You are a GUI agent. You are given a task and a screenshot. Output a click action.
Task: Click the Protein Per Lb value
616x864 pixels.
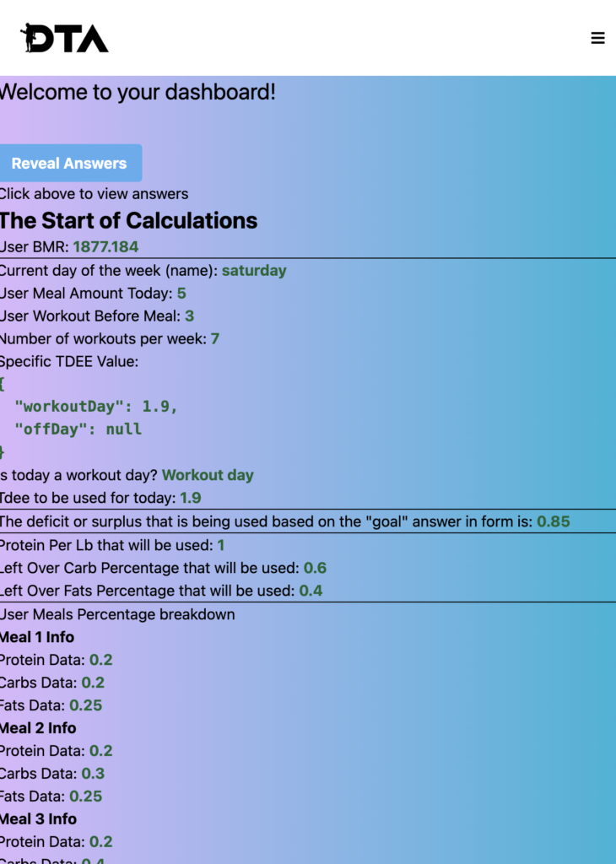point(221,545)
